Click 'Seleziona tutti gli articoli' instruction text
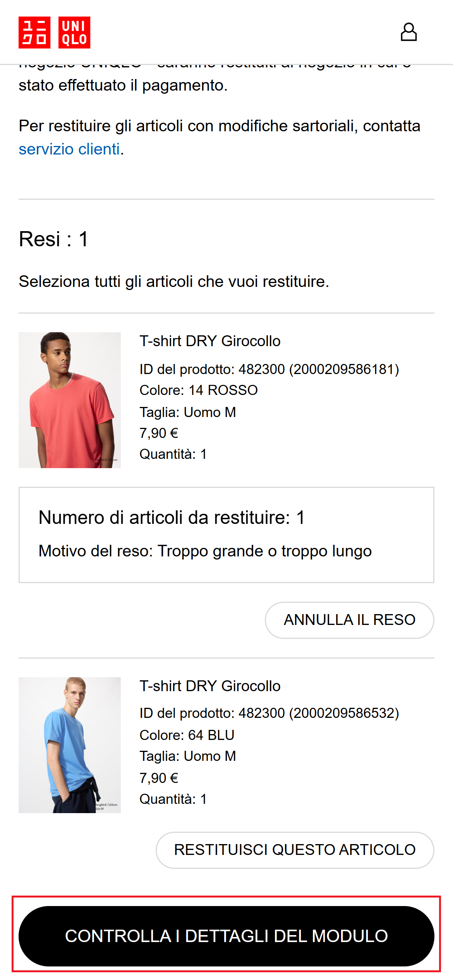 click(174, 281)
